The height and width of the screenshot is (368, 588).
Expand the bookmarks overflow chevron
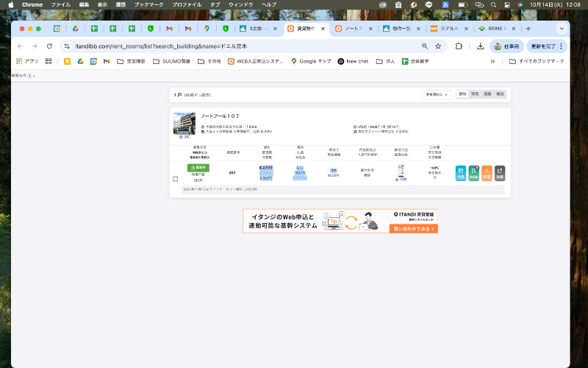492,61
